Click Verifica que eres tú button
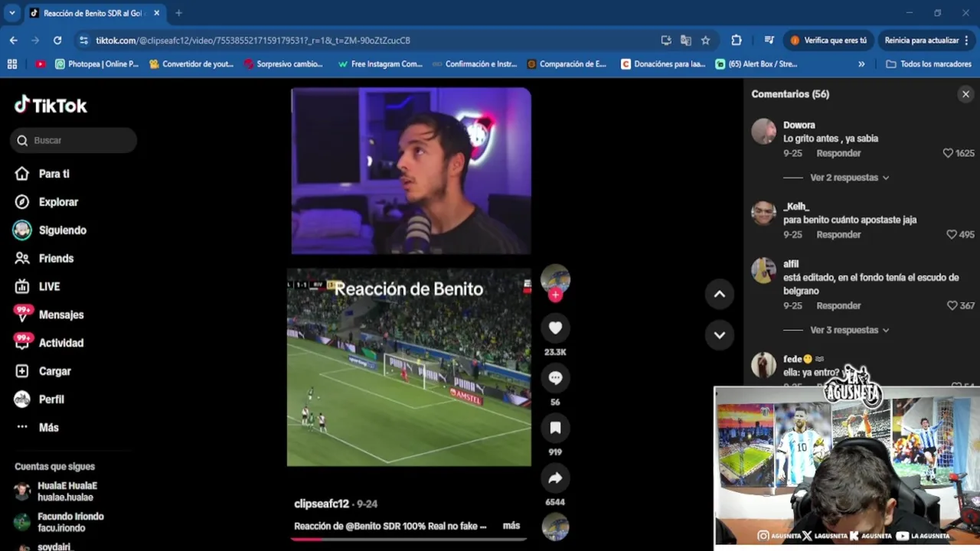Viewport: 980px width, 551px height. (829, 40)
